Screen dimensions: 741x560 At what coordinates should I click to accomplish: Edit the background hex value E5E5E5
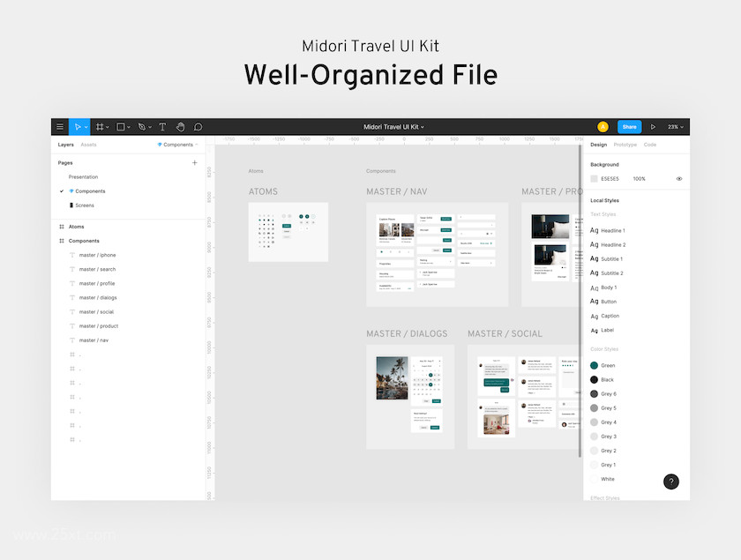pos(610,179)
